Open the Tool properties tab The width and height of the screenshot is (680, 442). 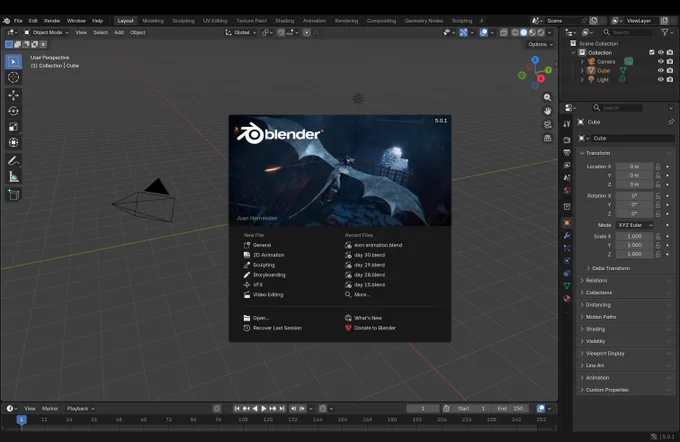tap(567, 124)
